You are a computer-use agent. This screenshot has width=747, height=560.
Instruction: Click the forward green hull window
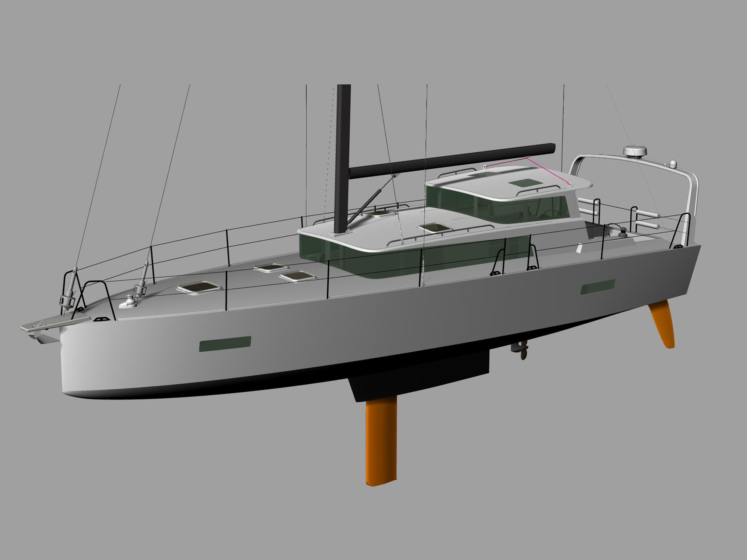coord(225,344)
